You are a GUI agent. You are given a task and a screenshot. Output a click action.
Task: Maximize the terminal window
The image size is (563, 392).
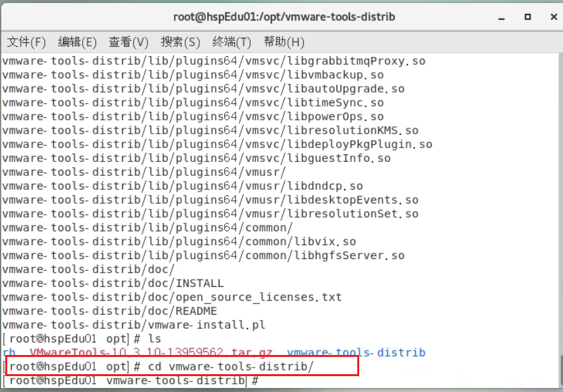527,17
